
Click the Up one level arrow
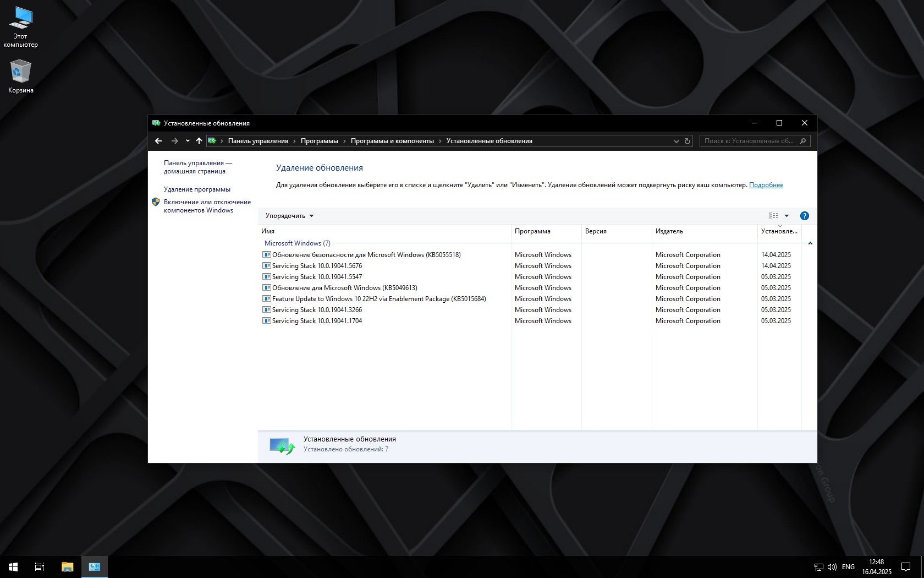point(199,141)
